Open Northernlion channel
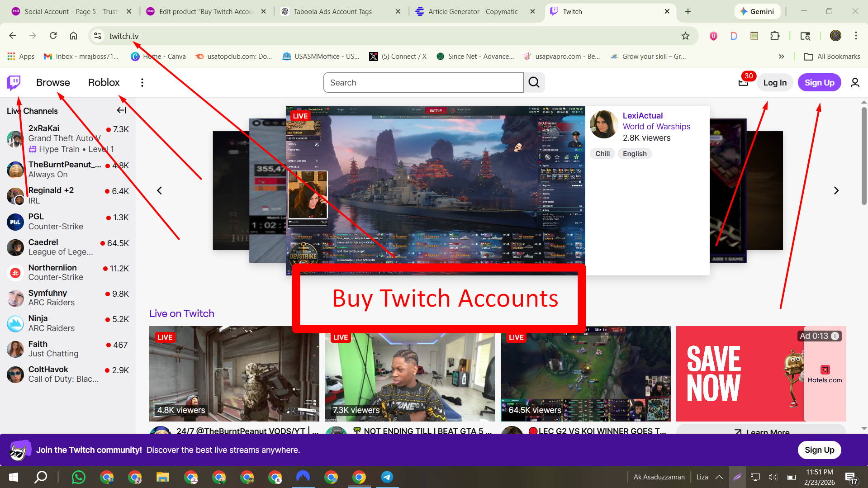This screenshot has height=488, width=868. pyautogui.click(x=68, y=272)
